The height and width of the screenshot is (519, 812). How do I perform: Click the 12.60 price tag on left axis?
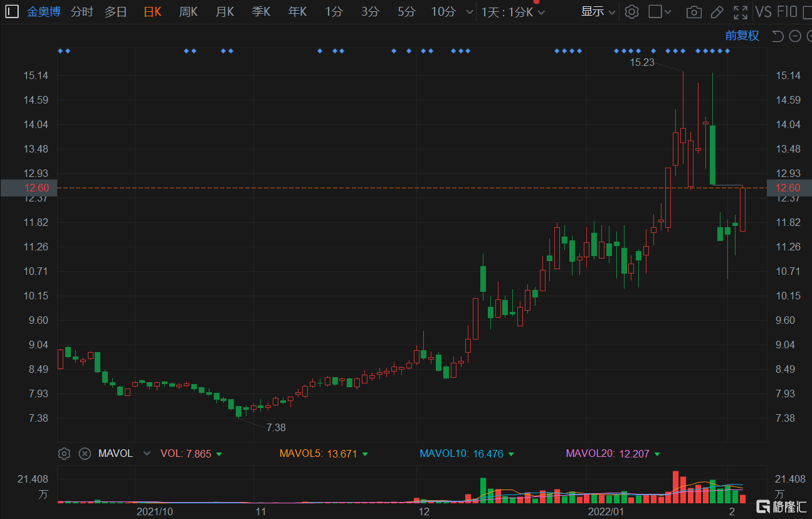click(29, 188)
